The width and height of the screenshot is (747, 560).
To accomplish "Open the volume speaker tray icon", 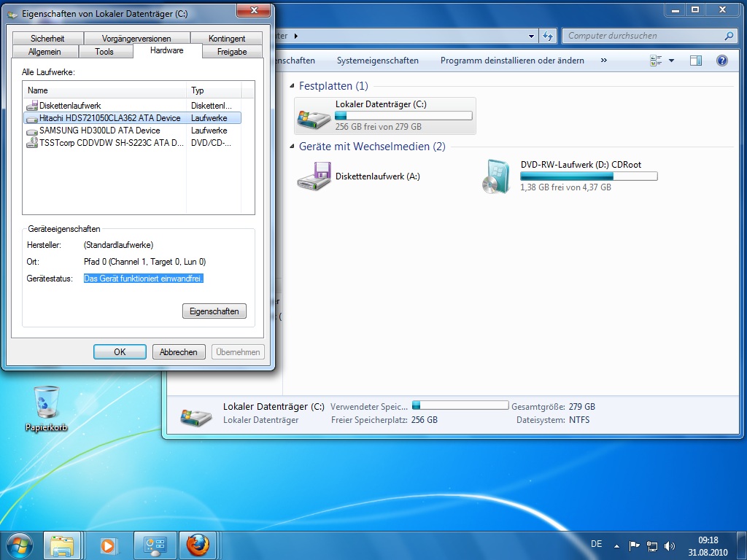I will [670, 545].
